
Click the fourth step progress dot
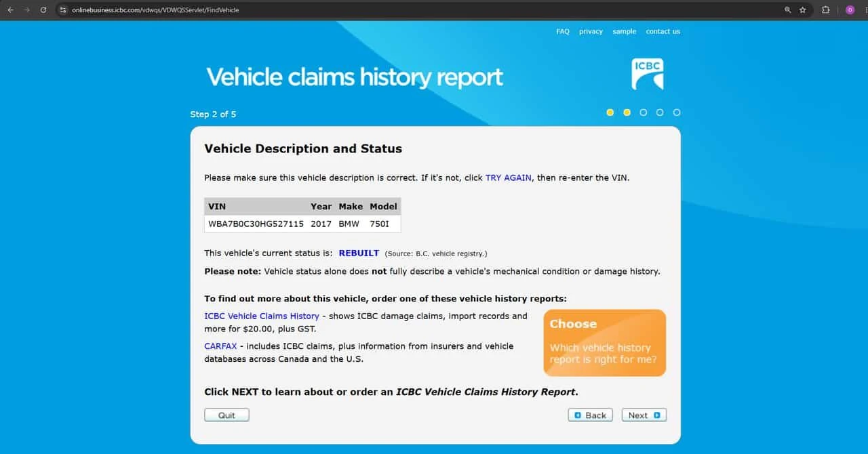[660, 112]
